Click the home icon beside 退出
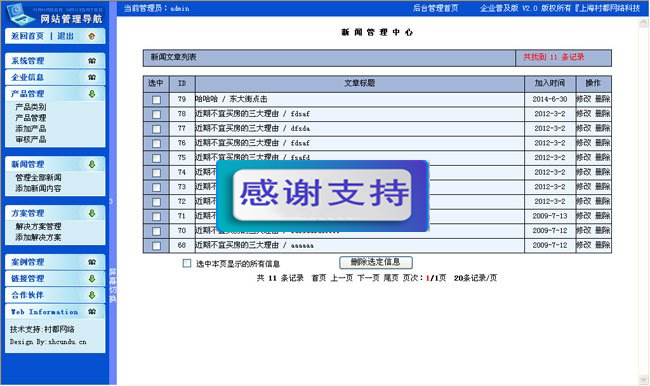Screen dimensions: 650x386 click(92, 36)
